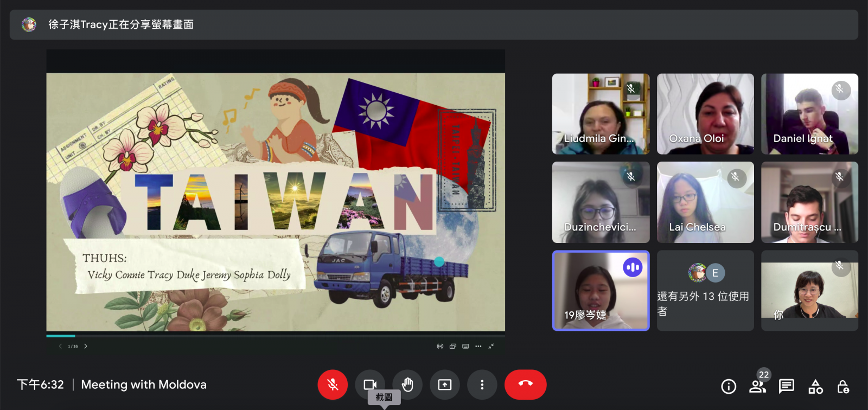Select the Daniel Ignat video tile
The width and height of the screenshot is (868, 410).
coord(809,114)
